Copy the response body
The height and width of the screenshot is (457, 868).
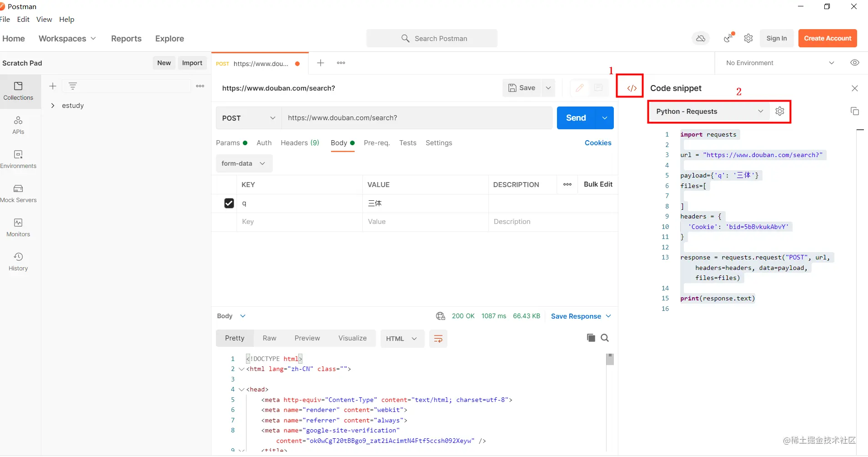click(591, 338)
